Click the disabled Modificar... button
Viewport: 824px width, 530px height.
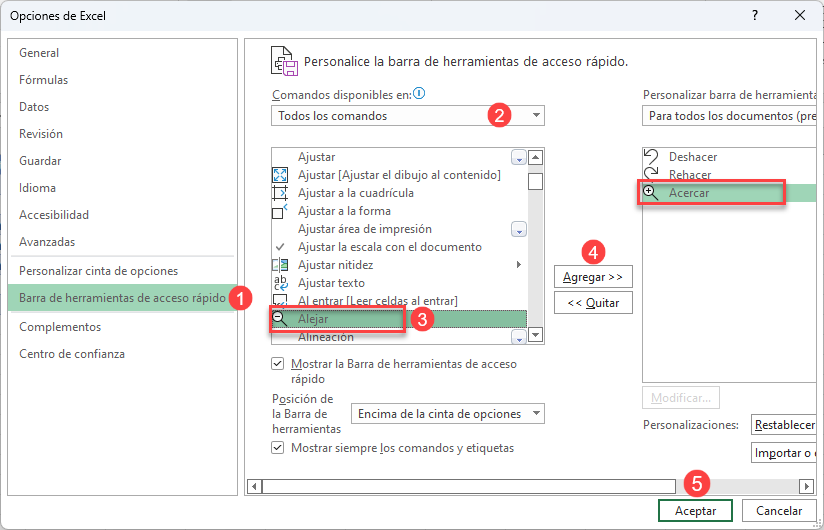(681, 398)
